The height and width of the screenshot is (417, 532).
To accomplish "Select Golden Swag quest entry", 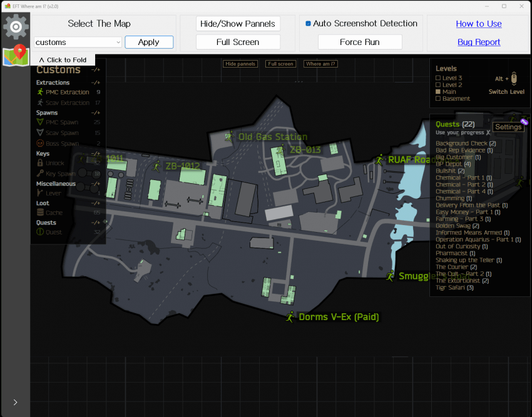I will pyautogui.click(x=458, y=226).
